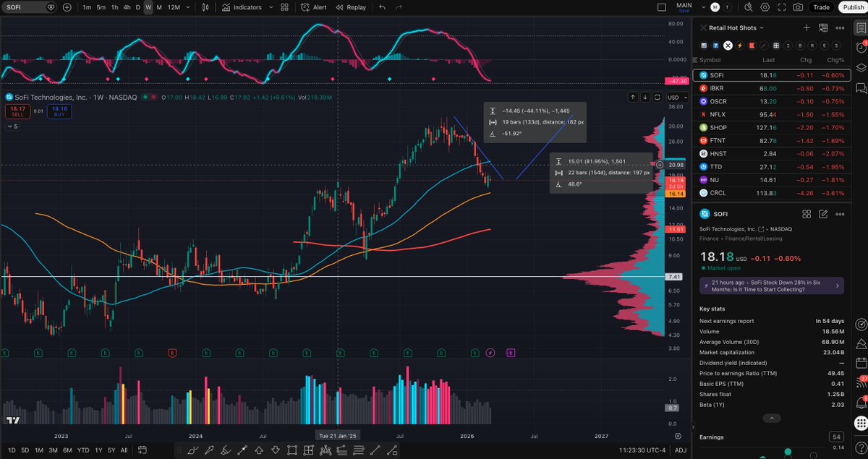
Task: Switch to 4h timeframe
Action: [x=127, y=7]
